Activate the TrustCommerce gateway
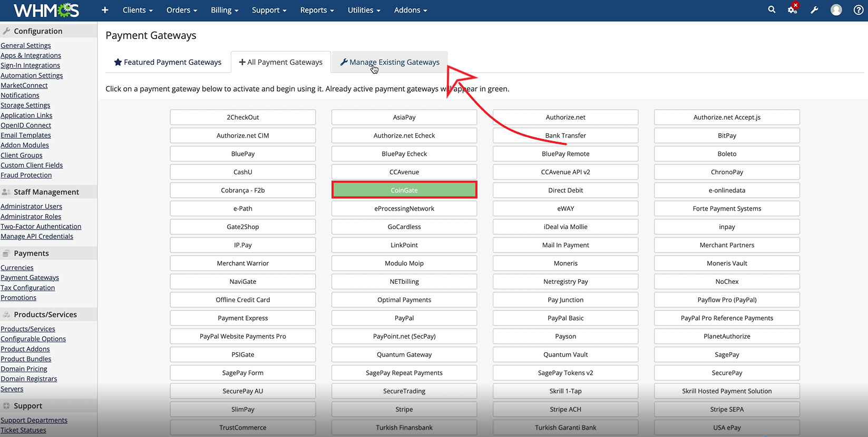The height and width of the screenshot is (437, 868). (243, 428)
